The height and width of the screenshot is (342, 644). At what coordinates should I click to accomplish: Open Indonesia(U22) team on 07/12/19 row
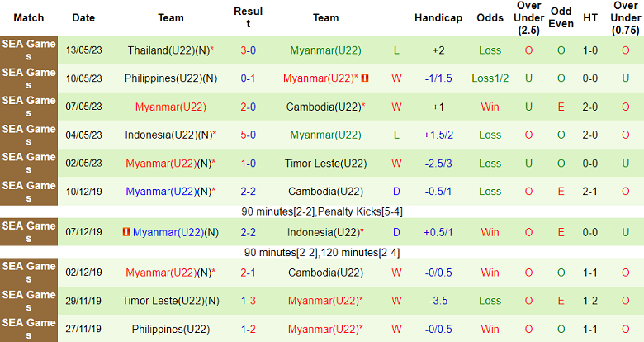click(323, 233)
